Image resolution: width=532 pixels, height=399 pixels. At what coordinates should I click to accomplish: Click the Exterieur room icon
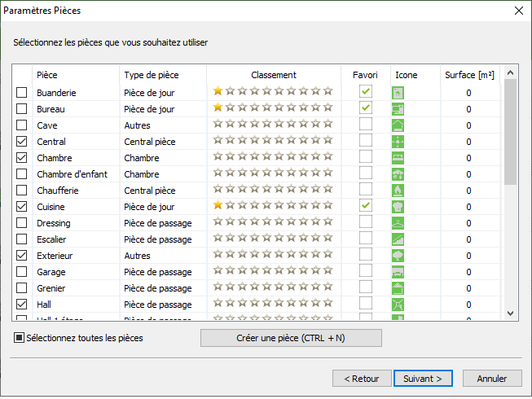[398, 256]
